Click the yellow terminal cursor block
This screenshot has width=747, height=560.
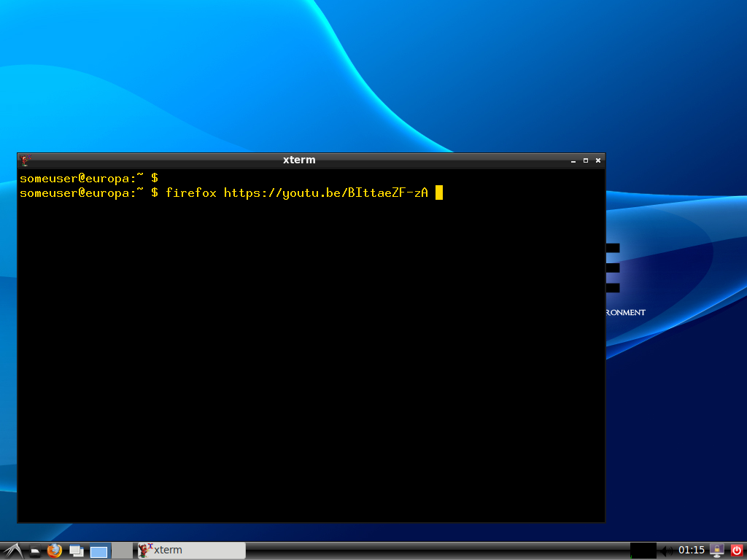pyautogui.click(x=439, y=193)
